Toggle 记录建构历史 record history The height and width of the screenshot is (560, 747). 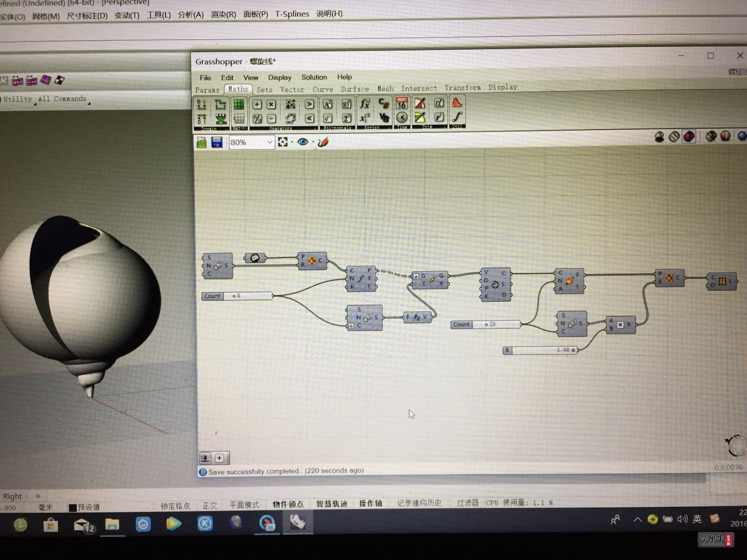tap(419, 503)
